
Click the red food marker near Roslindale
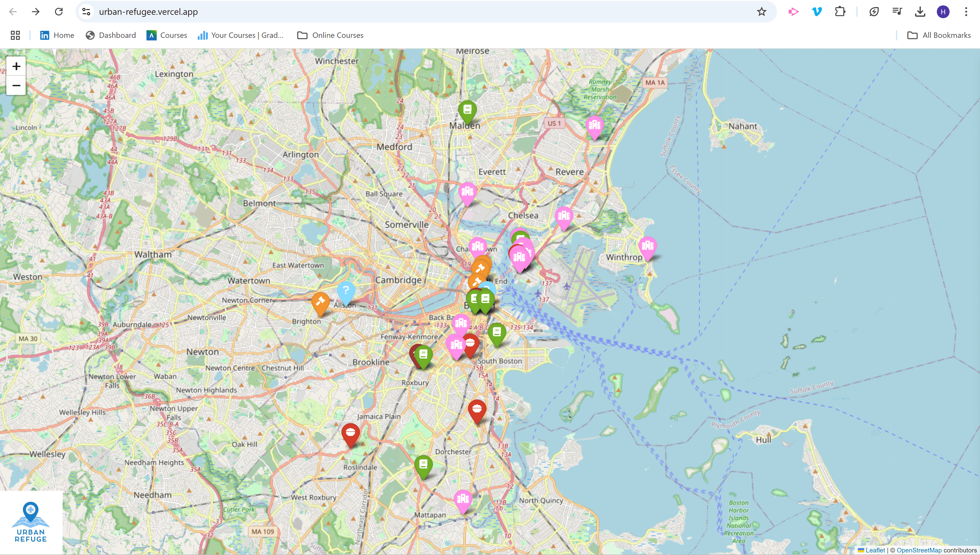350,434
